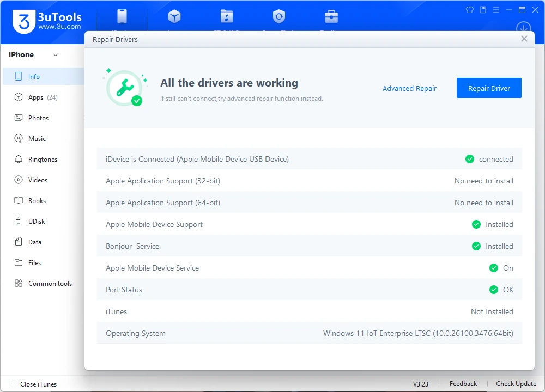Open the Toolbox briefcase icon
Image resolution: width=545 pixels, height=392 pixels.
click(x=331, y=16)
